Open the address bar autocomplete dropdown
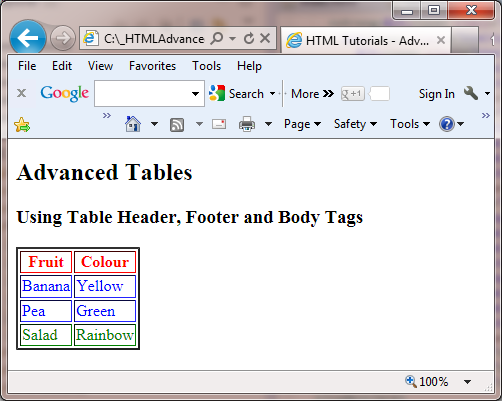 coord(233,39)
